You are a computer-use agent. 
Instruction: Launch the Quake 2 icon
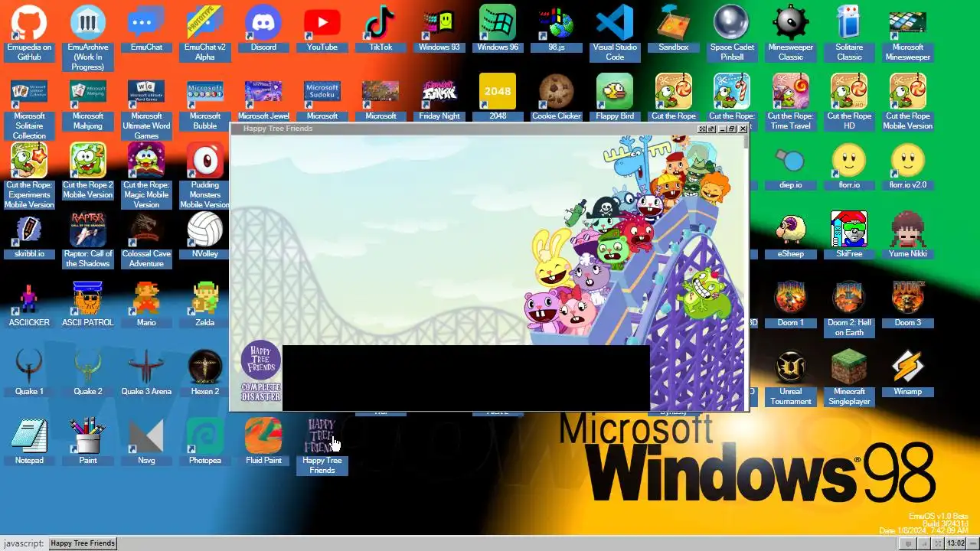(88, 368)
